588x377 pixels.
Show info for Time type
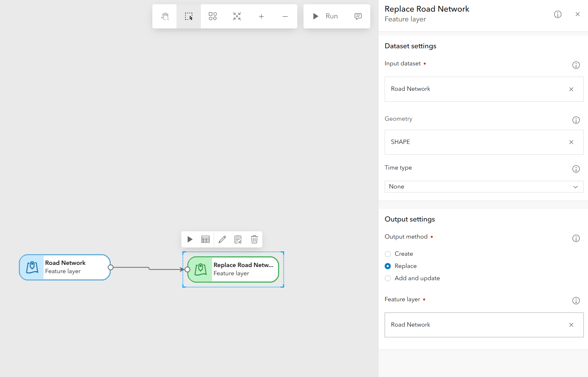[576, 169]
